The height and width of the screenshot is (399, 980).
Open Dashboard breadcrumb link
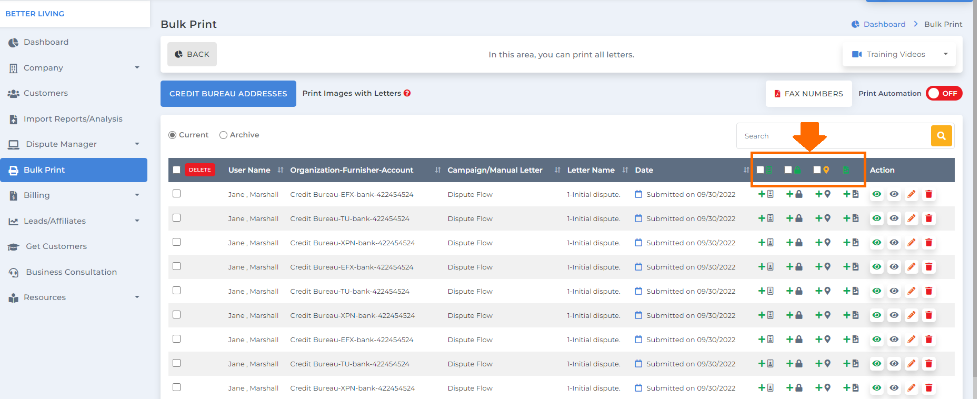coord(884,24)
